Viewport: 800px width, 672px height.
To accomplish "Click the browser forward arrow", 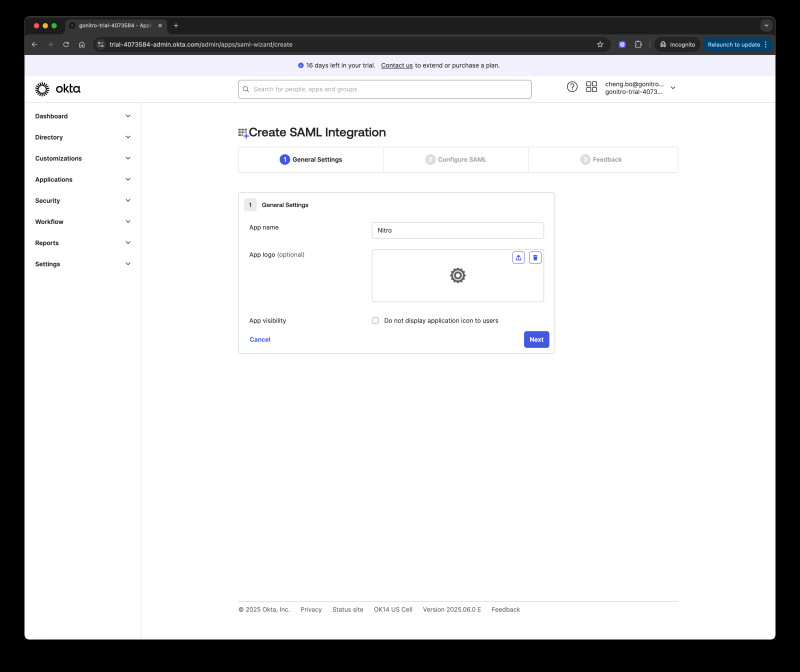I will [50, 44].
